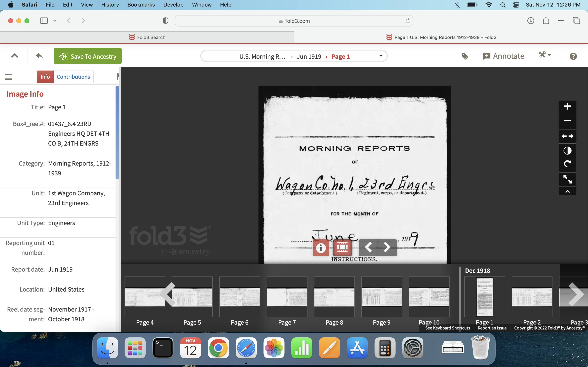Viewport: 588px width, 367px height.
Task: Click the back reply arrow icon
Action: click(x=39, y=56)
